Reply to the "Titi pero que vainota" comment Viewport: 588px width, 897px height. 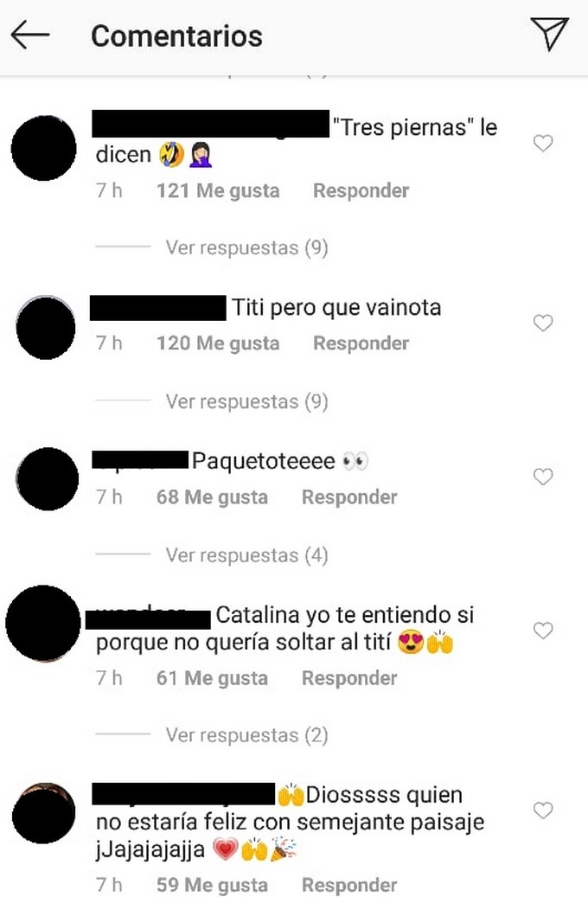[361, 343]
